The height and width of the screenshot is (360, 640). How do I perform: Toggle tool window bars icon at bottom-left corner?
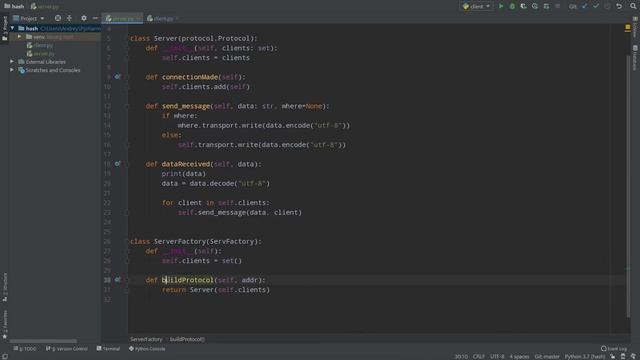tap(5, 356)
